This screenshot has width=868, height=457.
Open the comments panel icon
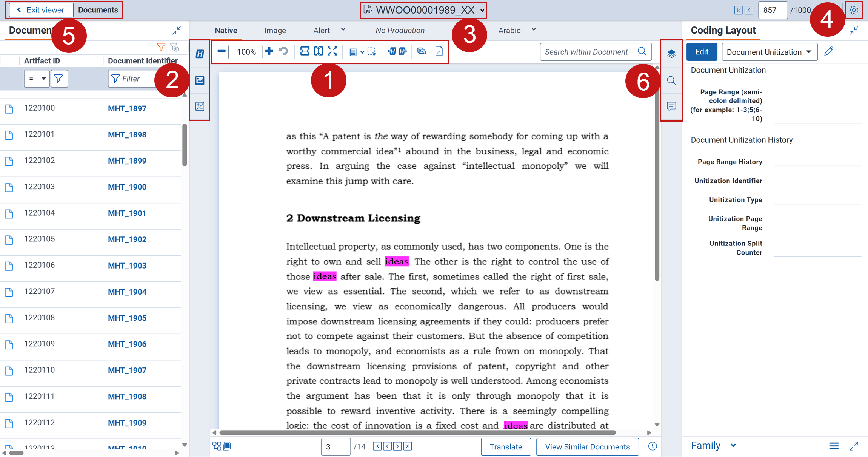click(x=671, y=106)
